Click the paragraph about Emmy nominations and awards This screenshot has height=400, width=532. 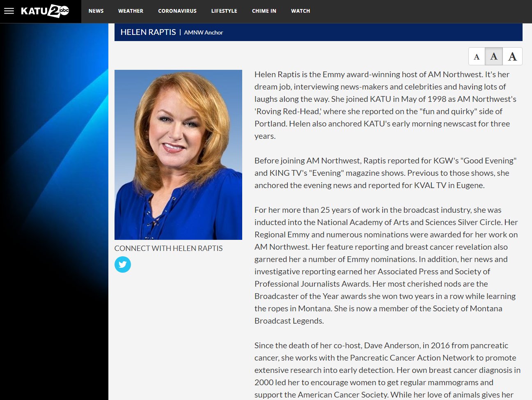(386, 265)
